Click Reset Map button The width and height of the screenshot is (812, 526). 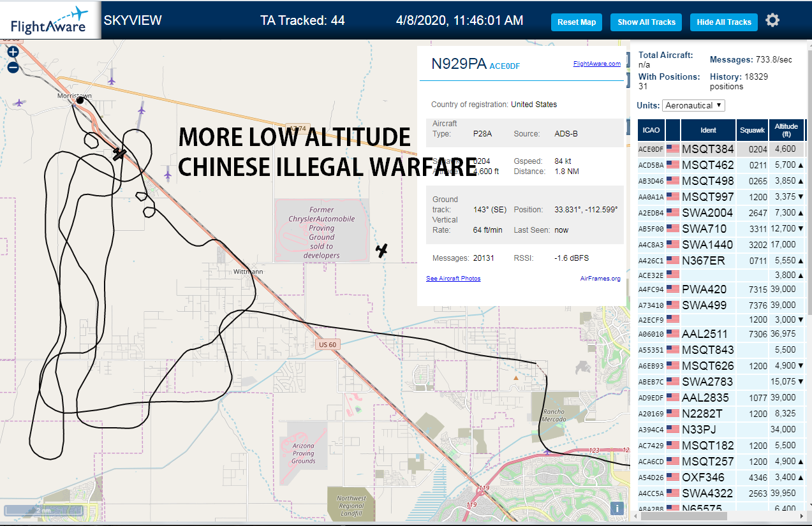click(577, 22)
